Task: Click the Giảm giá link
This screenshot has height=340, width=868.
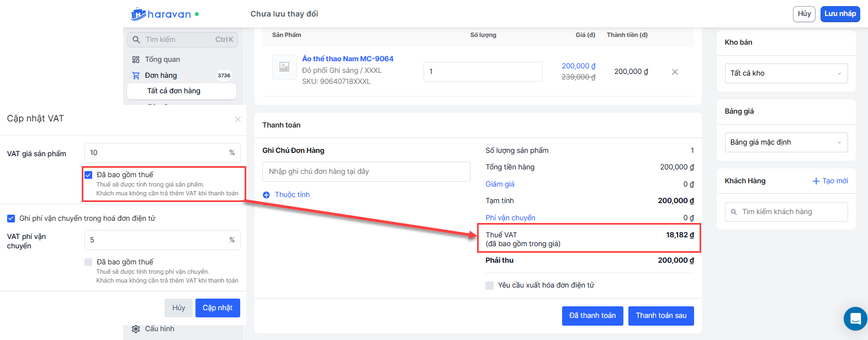Action: [500, 184]
